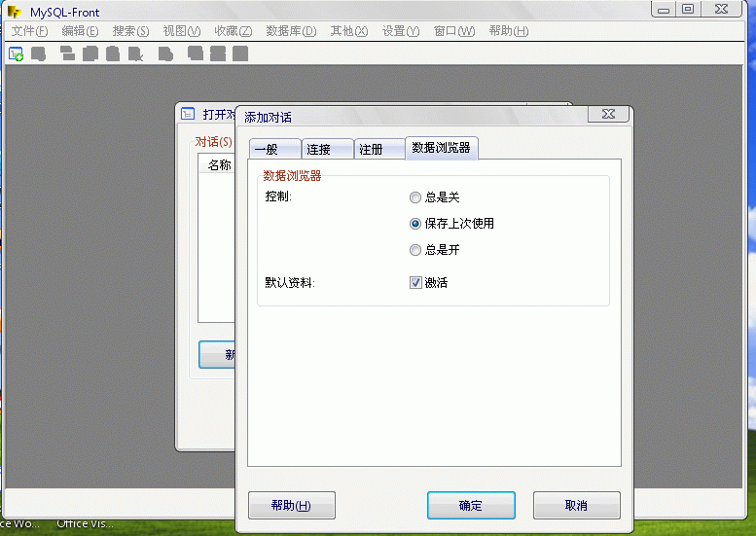Minimize the MySQL-Front main window
Image resolution: width=756 pixels, height=536 pixels.
[664, 9]
